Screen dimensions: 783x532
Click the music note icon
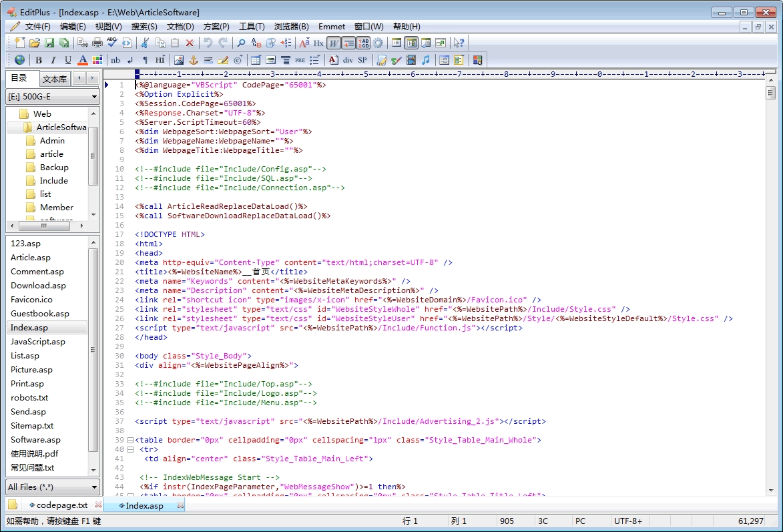425,60
